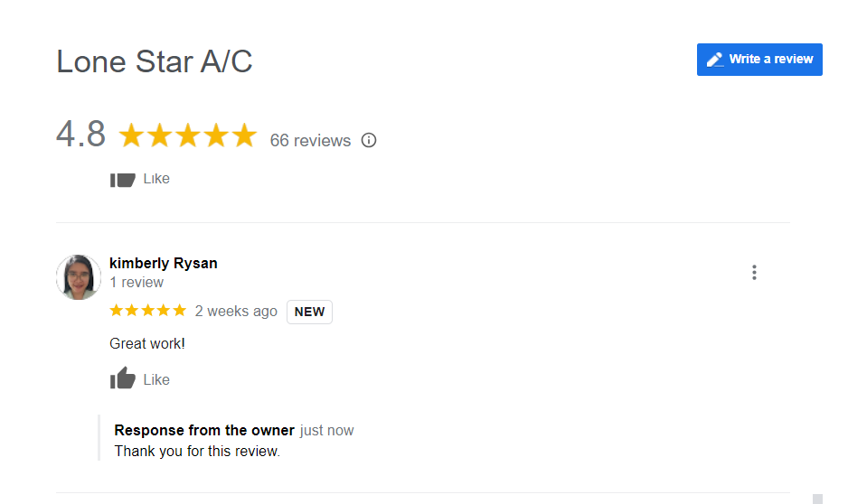Click the kimberly Rysan reviewer name

(164, 263)
